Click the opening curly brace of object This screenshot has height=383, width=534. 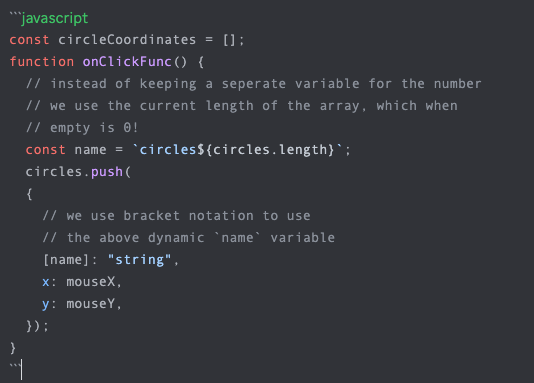coord(29,194)
